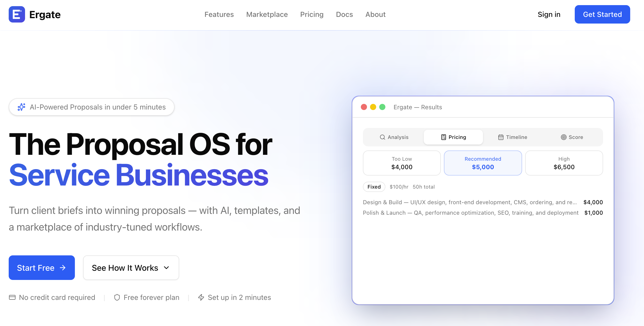This screenshot has height=326, width=644.
Task: Click the Start Free button
Action: tap(42, 268)
